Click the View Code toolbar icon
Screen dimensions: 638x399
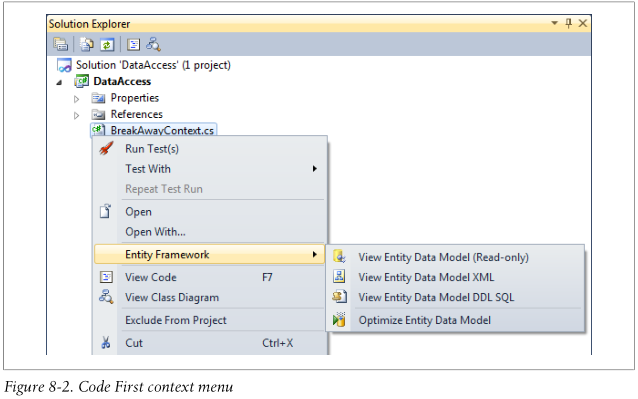[133, 44]
